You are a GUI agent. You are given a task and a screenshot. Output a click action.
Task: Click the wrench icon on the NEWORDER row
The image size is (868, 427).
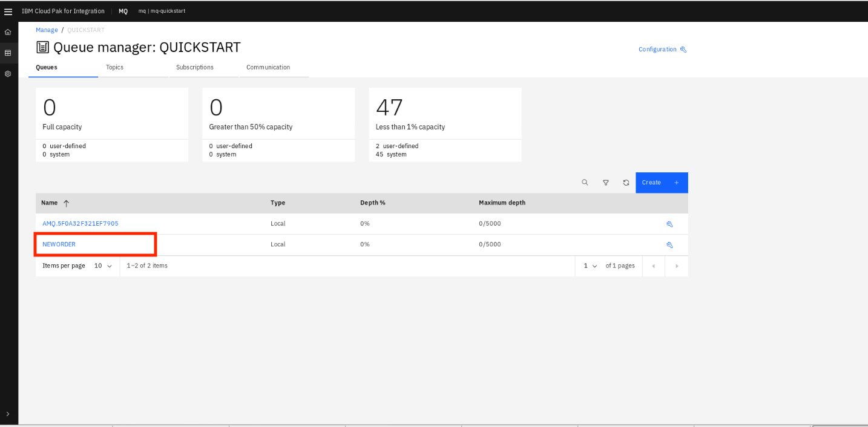[x=669, y=244]
